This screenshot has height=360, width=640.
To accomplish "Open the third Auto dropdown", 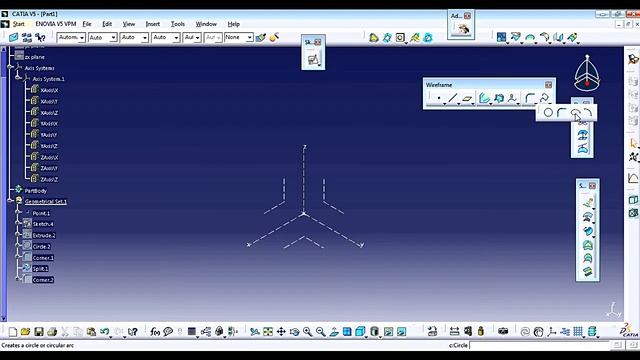I will point(134,38).
